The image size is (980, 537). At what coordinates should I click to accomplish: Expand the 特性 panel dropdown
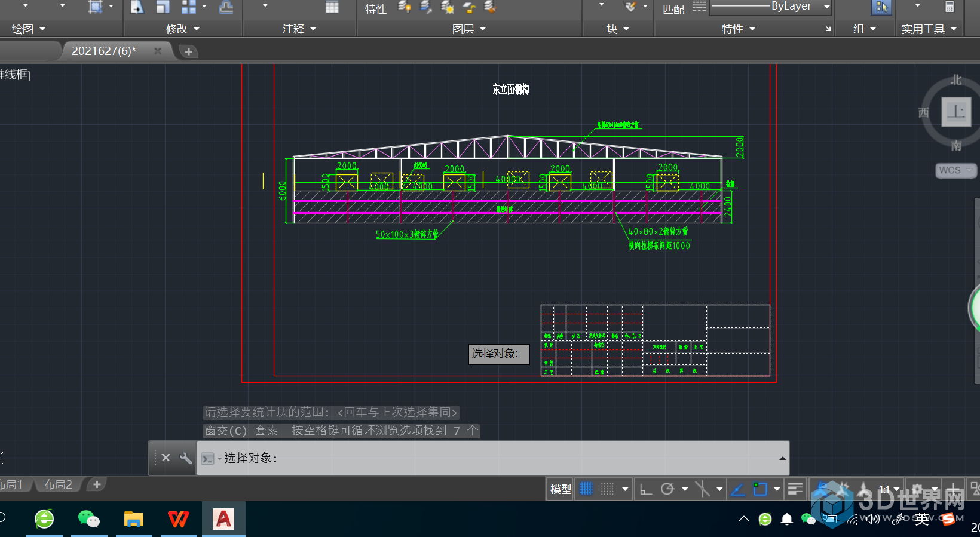[x=739, y=29]
